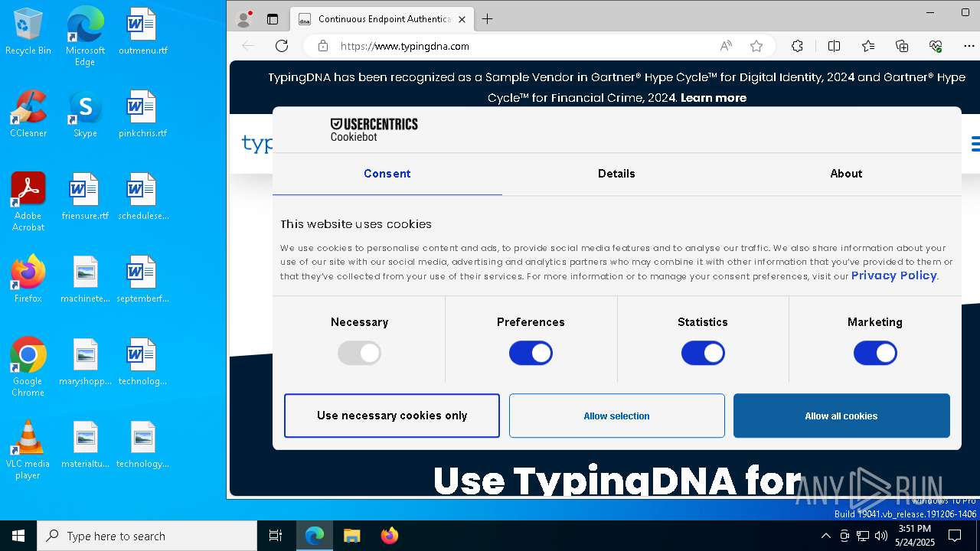Select the Continuous Endpoint Authentication browser tab
The height and width of the screenshot is (551, 980).
(382, 19)
